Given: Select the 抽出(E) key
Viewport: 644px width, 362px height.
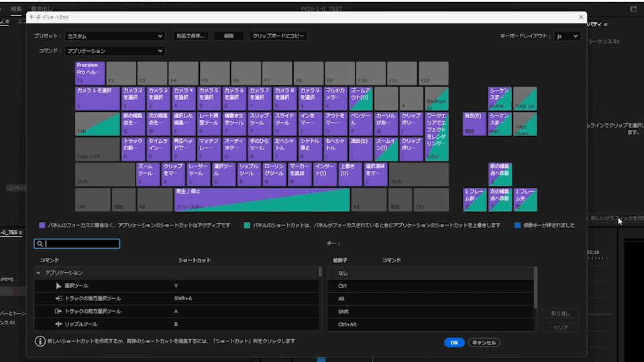Looking at the screenshot, I should pos(361,149).
